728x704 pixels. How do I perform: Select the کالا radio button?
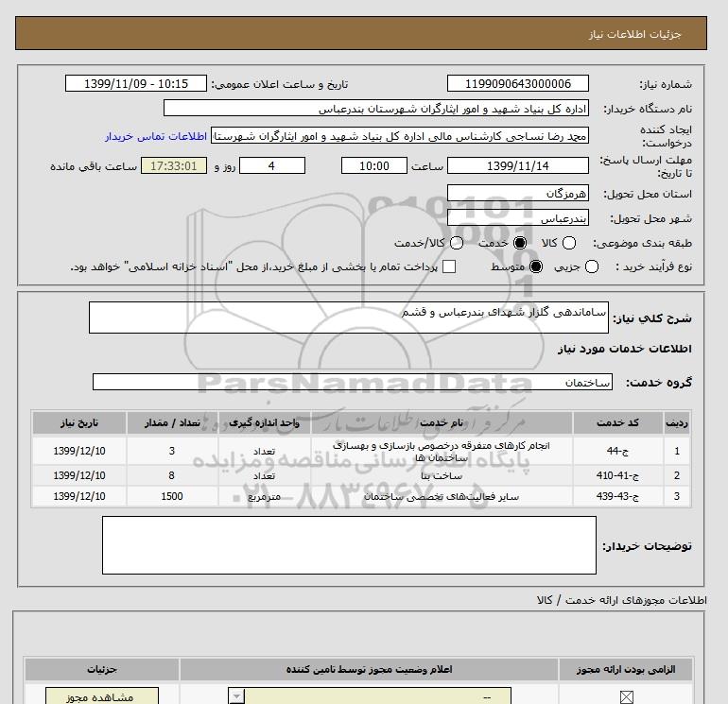click(x=569, y=243)
